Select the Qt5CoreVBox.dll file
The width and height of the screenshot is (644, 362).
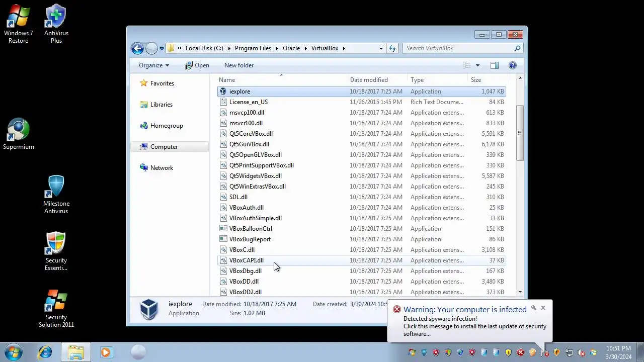coord(361,134)
